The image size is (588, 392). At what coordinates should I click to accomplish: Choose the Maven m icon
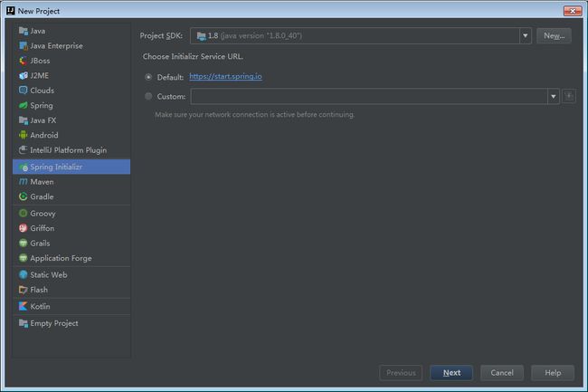(24, 182)
